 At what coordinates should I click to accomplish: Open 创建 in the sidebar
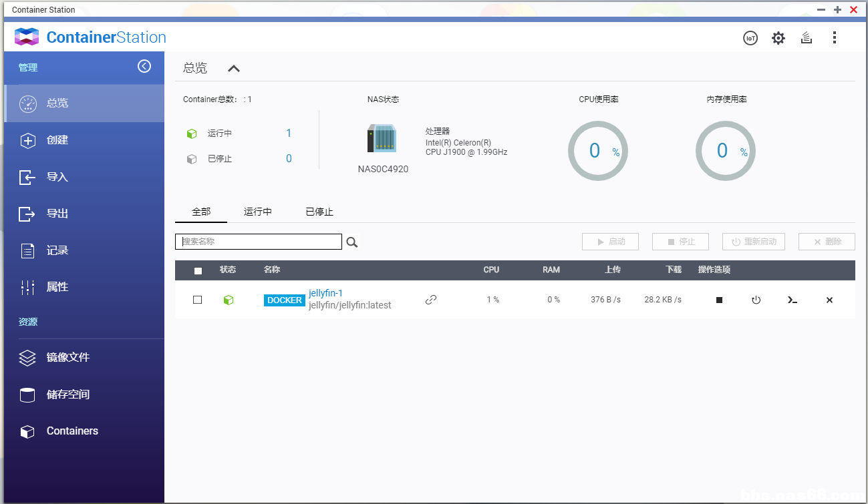[84, 140]
